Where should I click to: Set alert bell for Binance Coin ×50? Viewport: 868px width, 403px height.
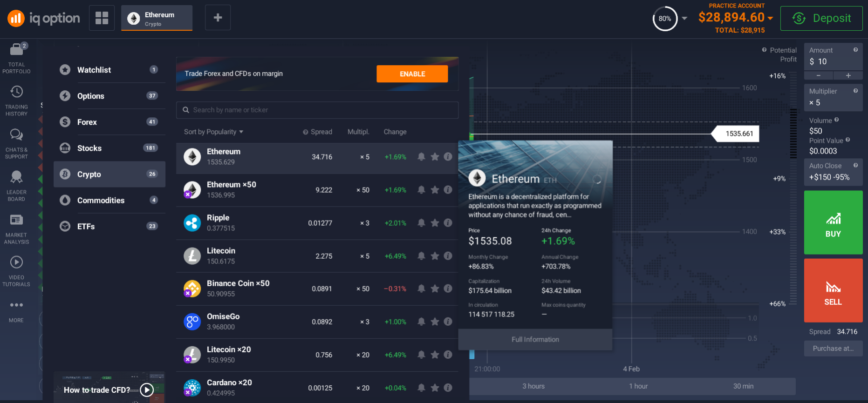(421, 289)
